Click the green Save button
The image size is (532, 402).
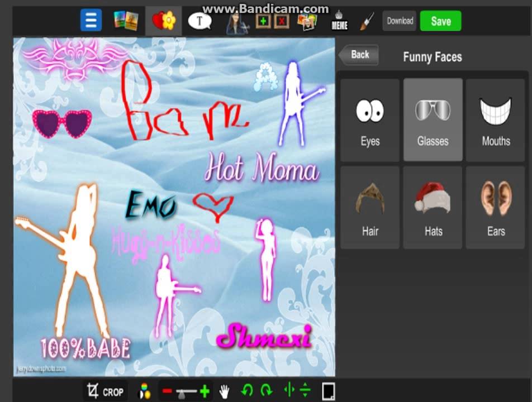[x=441, y=21]
